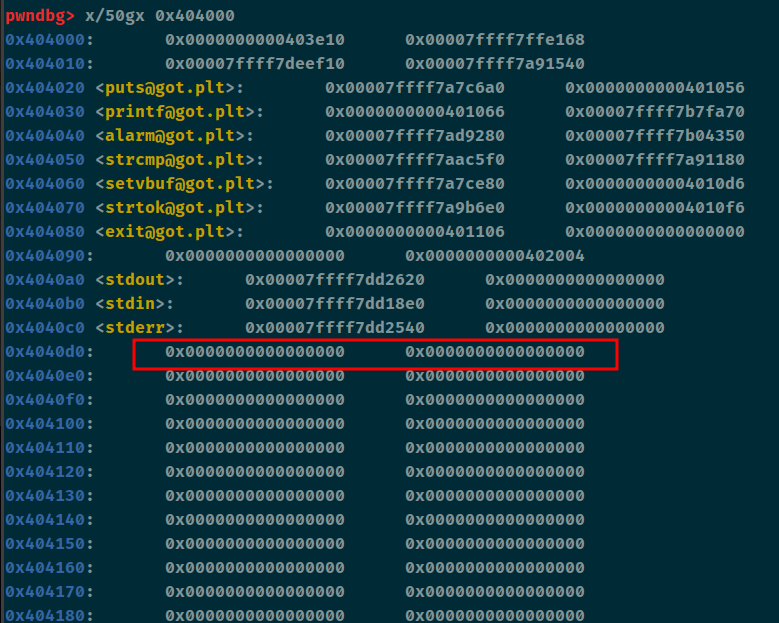Click stdout pointer 0x00007ffff7dd2620
The height and width of the screenshot is (623, 779).
click(x=335, y=279)
